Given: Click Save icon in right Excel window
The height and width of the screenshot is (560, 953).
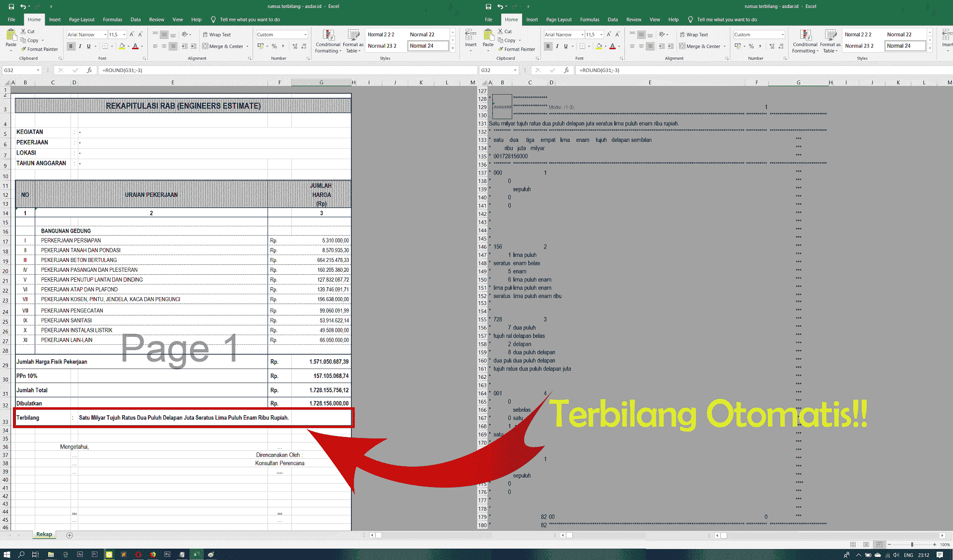Looking at the screenshot, I should (x=488, y=6).
